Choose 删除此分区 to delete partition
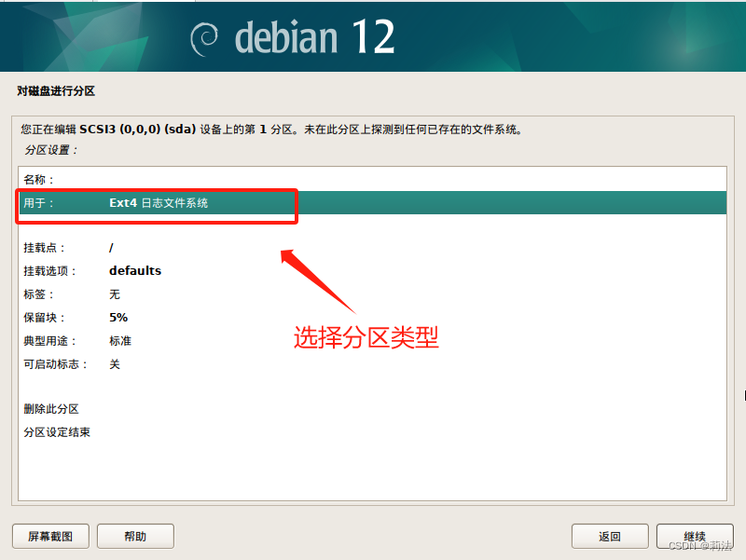This screenshot has height=560, width=746. (x=372, y=409)
